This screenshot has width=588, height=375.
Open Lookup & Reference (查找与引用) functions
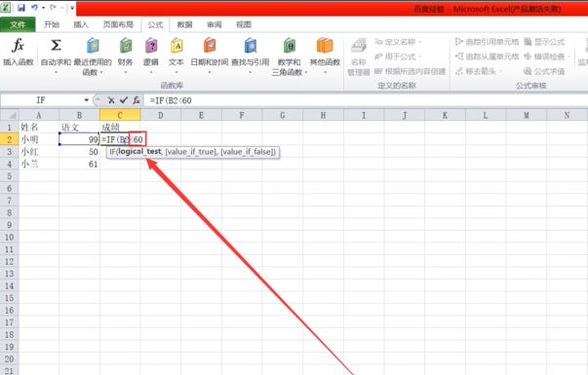tap(251, 46)
